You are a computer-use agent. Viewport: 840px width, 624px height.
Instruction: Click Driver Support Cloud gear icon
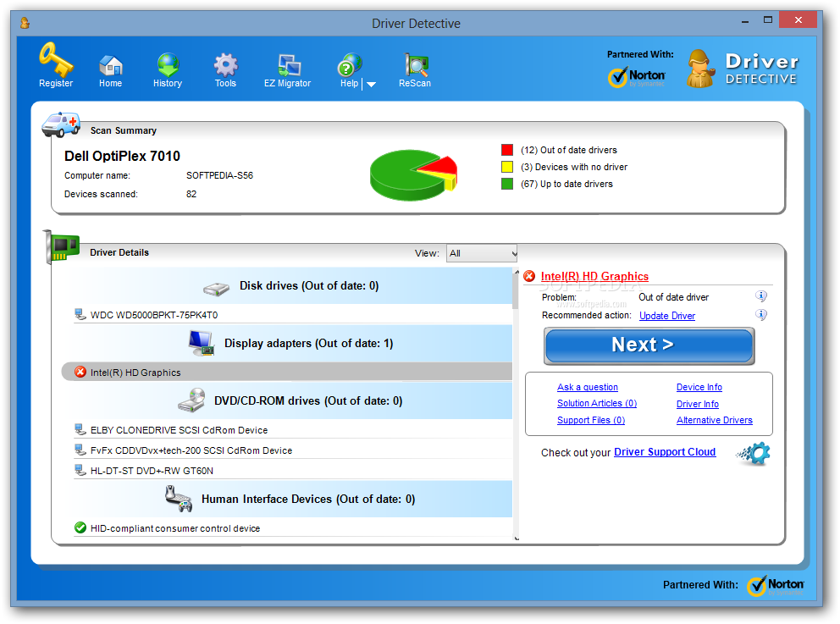754,454
